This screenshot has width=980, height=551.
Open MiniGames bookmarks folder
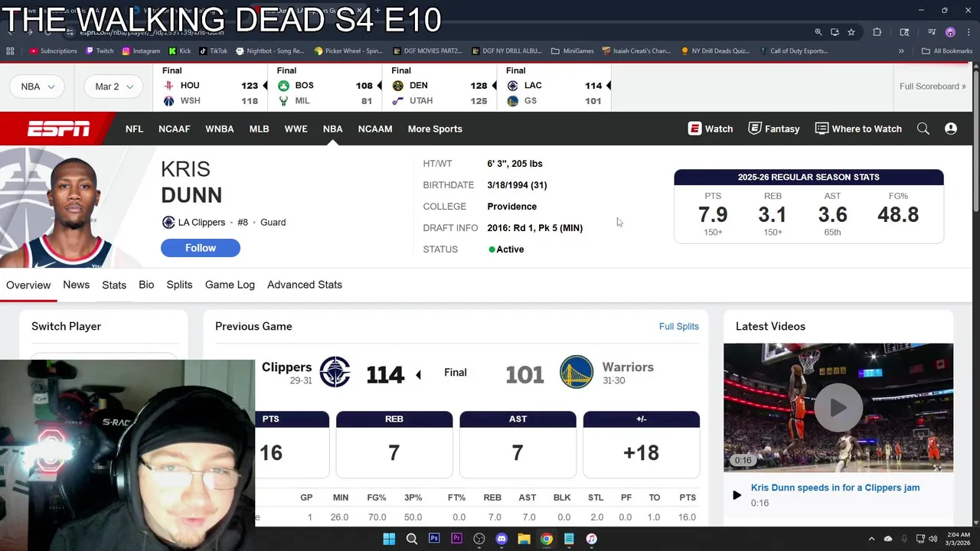tap(572, 51)
